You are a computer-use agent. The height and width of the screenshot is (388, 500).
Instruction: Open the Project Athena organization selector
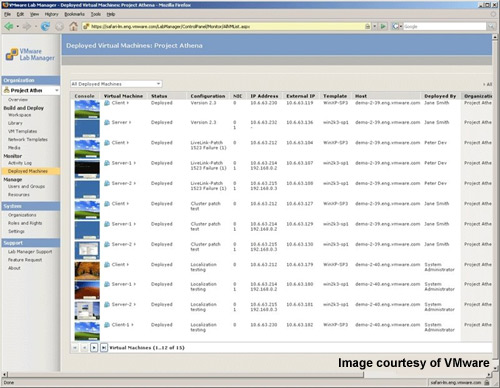tap(31, 90)
